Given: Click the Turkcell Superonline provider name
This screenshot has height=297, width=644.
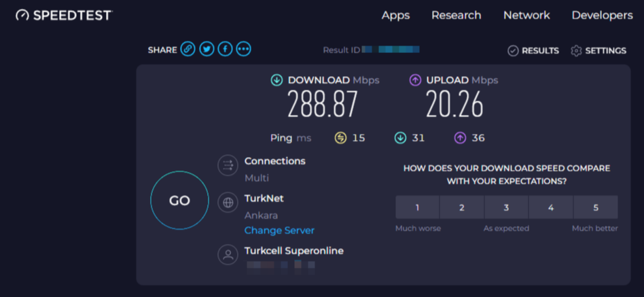Looking at the screenshot, I should [294, 251].
